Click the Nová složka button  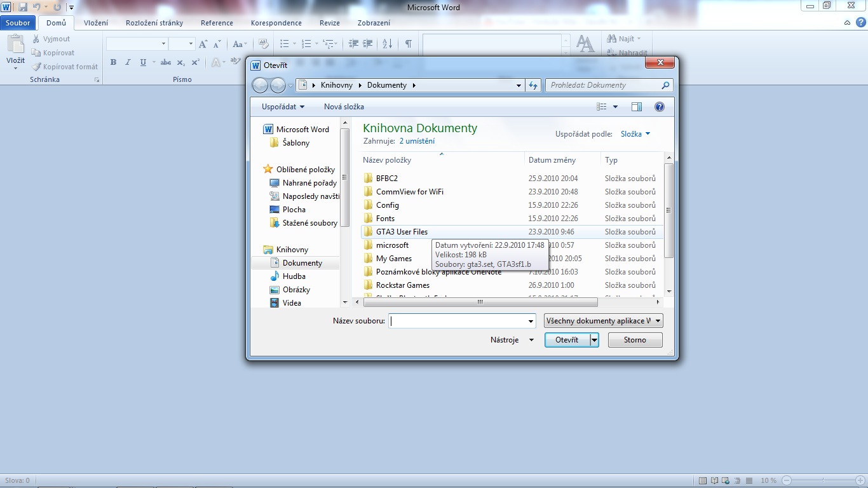point(344,107)
